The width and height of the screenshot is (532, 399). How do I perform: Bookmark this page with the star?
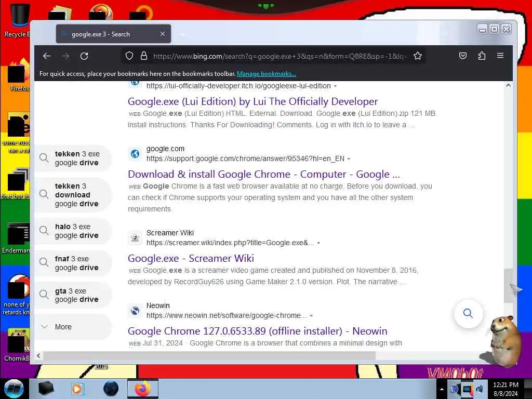(x=418, y=56)
